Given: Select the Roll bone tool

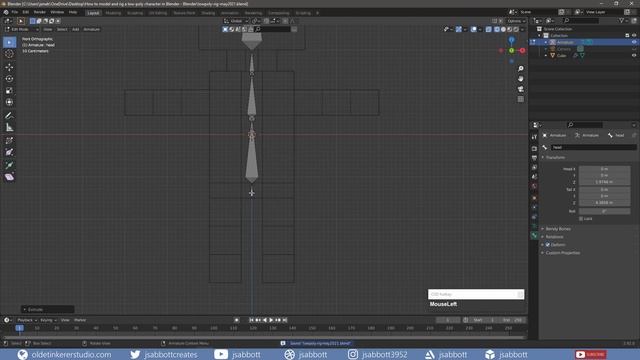Looking at the screenshot, I should coord(9,141).
